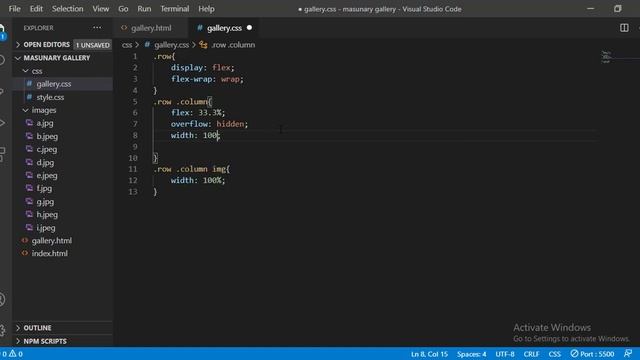Open the errors and warnings count
The image size is (640, 360).
[x=12, y=354]
